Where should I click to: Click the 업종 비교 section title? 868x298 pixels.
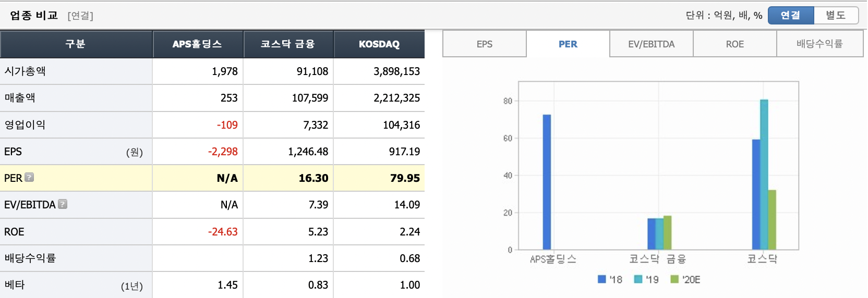(x=34, y=15)
